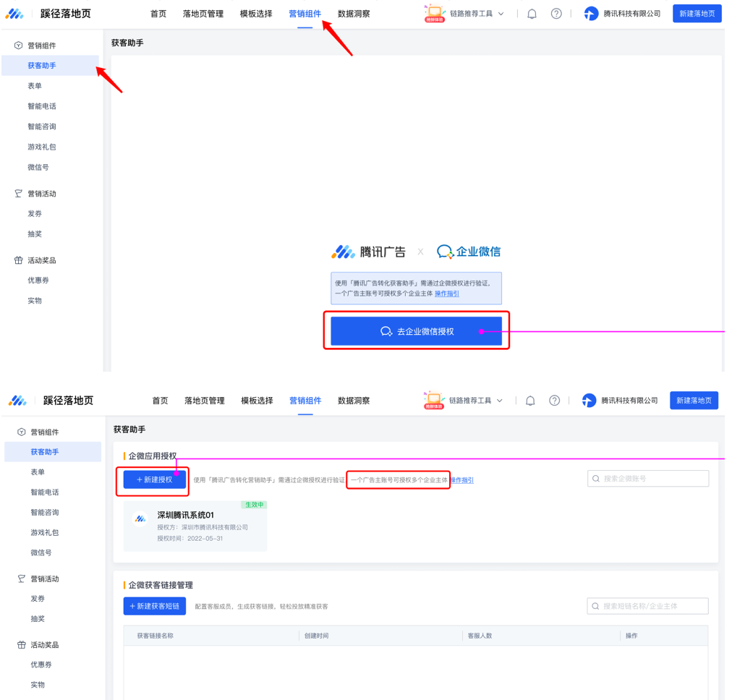Image resolution: width=732 pixels, height=700 pixels.
Task: Top screenshot: click the 营销活动 trophy icon
Action: 18,193
